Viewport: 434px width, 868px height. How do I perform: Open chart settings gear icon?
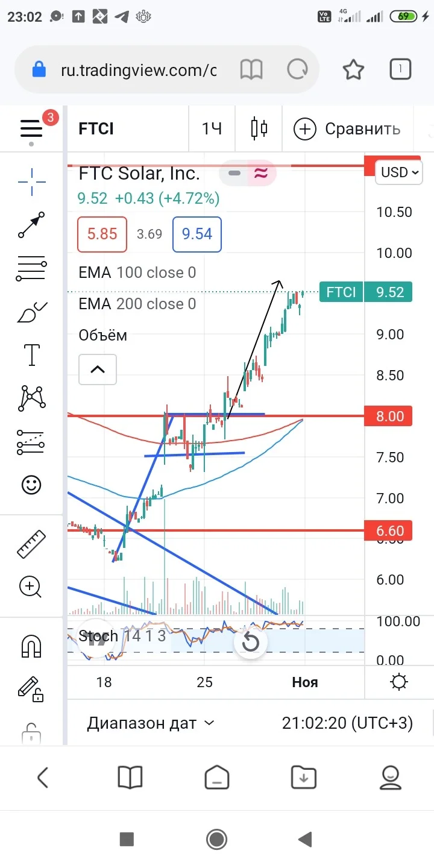(x=398, y=682)
